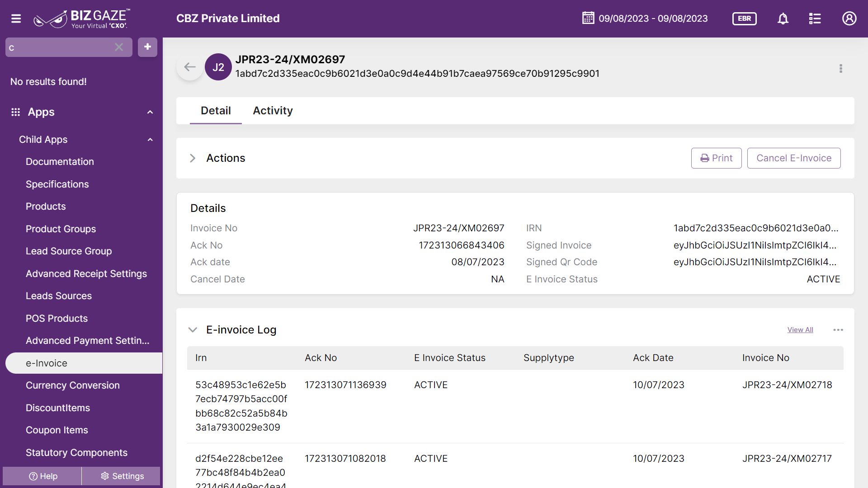Screen dimensions: 868x488
Task: Click the plus icon beside search
Action: [147, 47]
